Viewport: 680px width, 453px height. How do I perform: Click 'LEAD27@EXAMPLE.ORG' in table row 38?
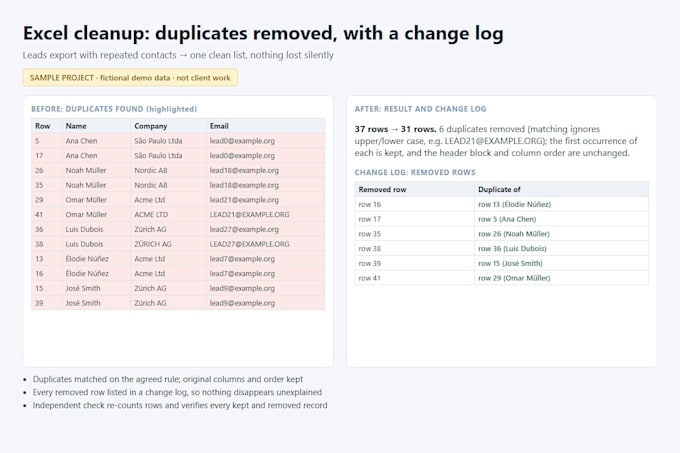pyautogui.click(x=249, y=244)
